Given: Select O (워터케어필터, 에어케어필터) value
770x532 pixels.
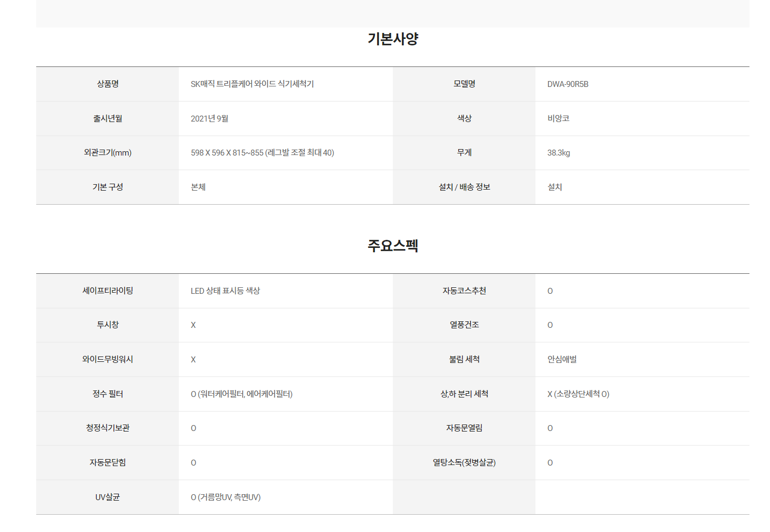Looking at the screenshot, I should [x=242, y=394].
